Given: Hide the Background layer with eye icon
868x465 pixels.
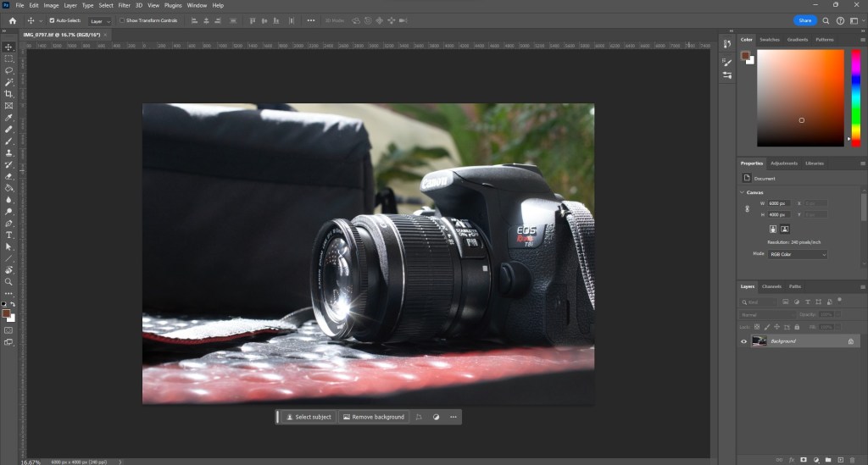Looking at the screenshot, I should point(743,341).
